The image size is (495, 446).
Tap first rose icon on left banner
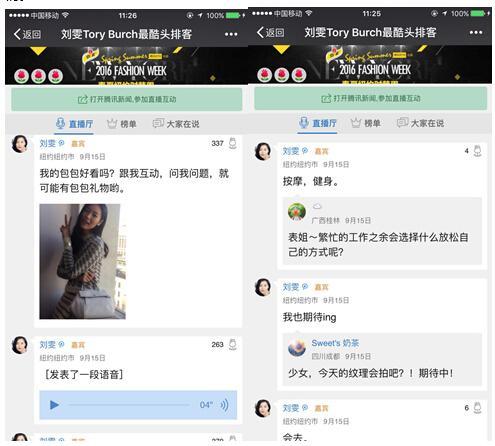click(x=21, y=76)
